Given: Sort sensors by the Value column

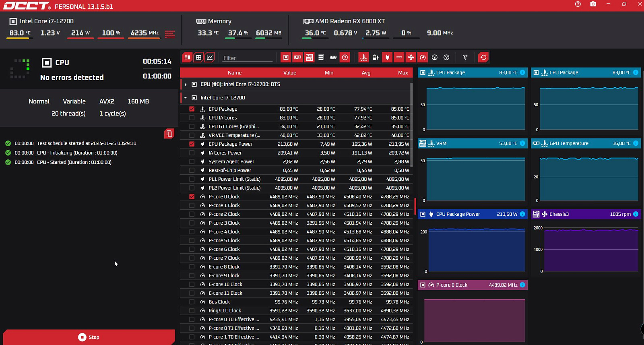Looking at the screenshot, I should [290, 73].
